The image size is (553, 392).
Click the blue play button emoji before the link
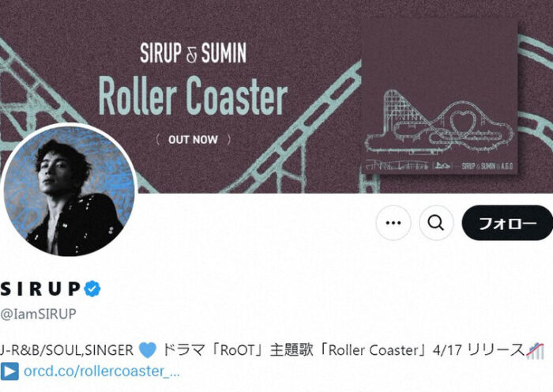pyautogui.click(x=9, y=371)
